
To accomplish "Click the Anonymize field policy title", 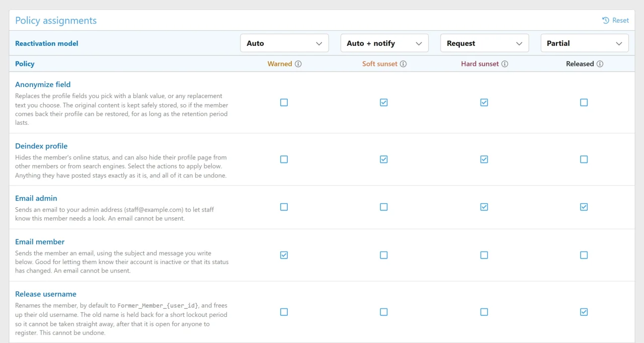I will pyautogui.click(x=43, y=84).
